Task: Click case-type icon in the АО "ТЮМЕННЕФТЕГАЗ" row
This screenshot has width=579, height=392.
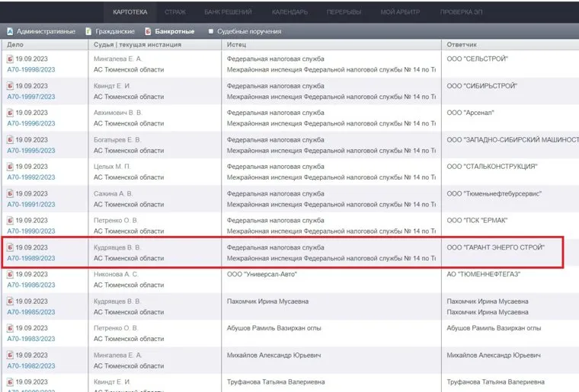Action: tap(10, 274)
